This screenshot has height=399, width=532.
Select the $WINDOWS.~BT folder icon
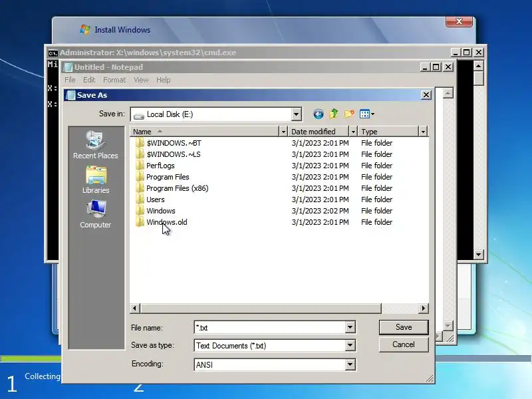coord(140,143)
